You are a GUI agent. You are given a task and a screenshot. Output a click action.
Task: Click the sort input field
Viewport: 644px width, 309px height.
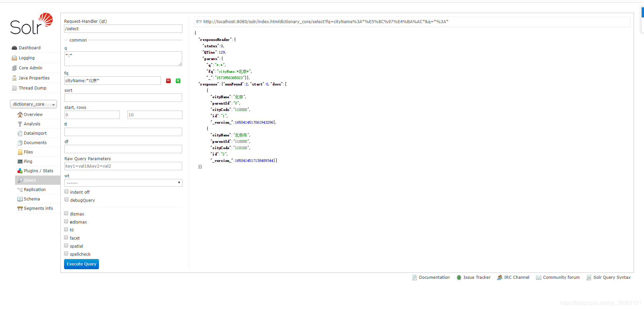pos(123,98)
